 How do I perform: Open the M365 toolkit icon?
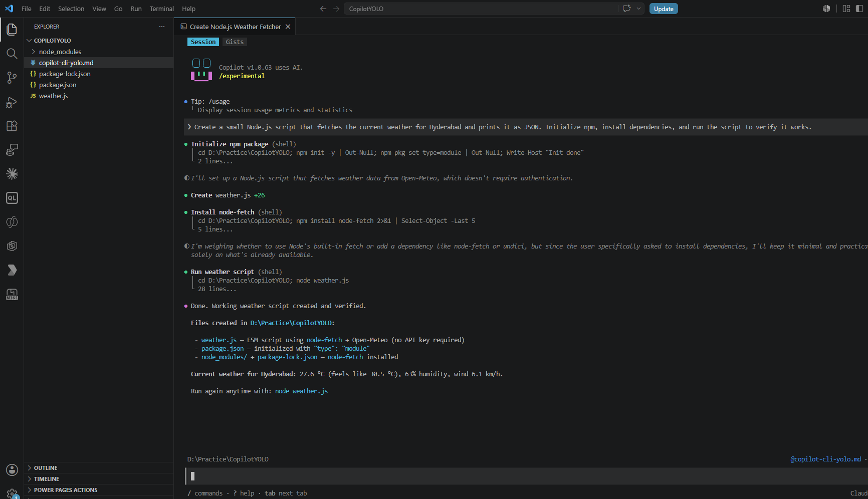[12, 294]
